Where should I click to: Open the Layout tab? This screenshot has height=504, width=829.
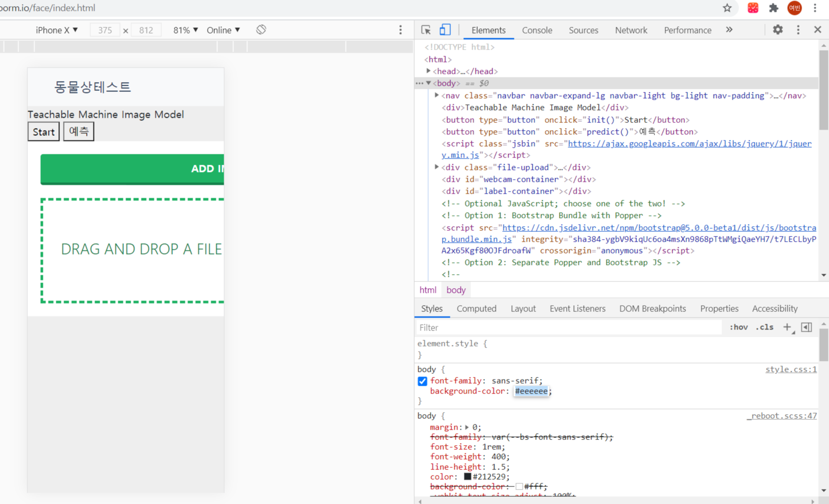point(523,308)
